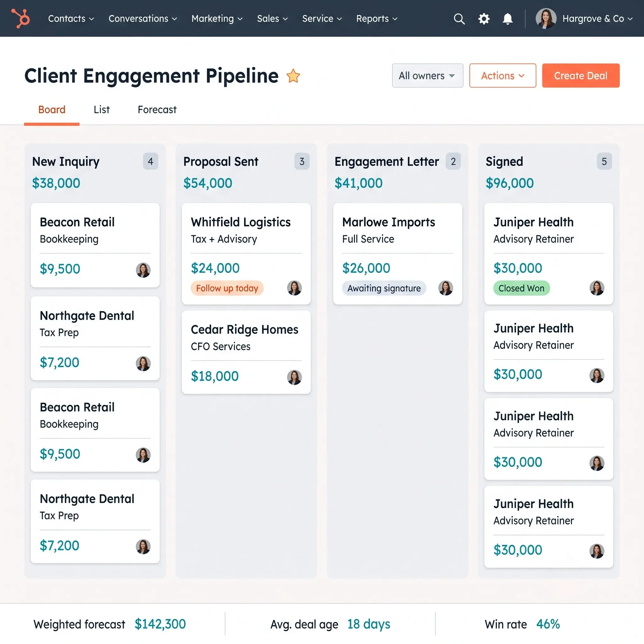The image size is (644, 644).
Task: Click the $18,000 Cedar Ridge Homes amount
Action: [x=215, y=376]
